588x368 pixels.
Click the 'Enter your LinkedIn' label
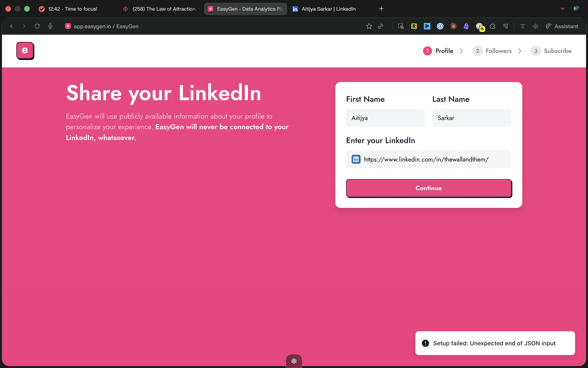pyautogui.click(x=381, y=140)
